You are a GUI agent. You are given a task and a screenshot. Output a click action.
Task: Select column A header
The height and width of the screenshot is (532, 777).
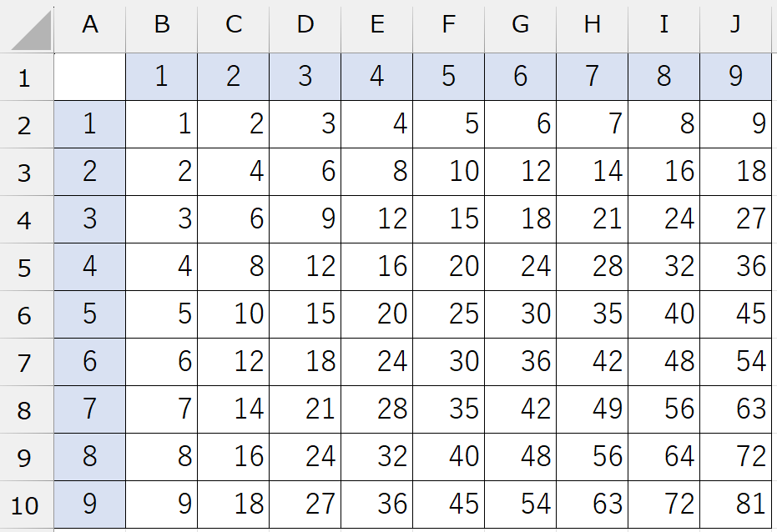click(90, 26)
